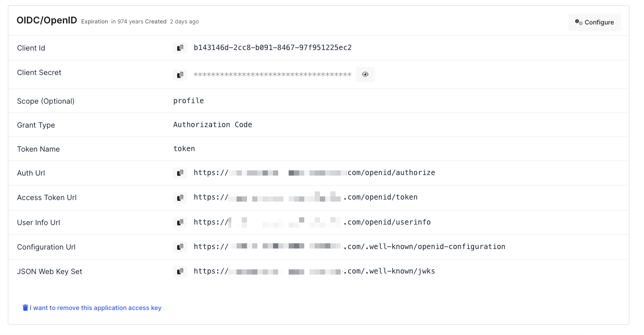Image resolution: width=644 pixels, height=335 pixels.
Task: Click the masked Client Secret field
Action: [x=271, y=74]
